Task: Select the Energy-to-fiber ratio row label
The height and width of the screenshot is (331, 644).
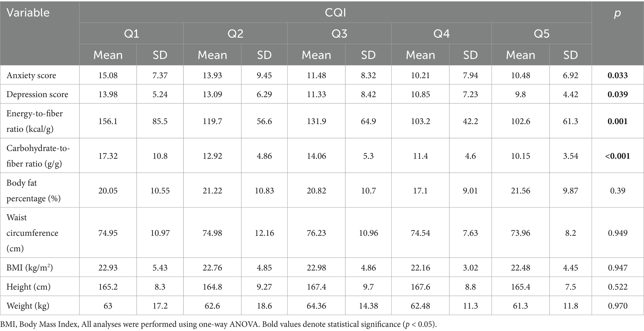Action: pos(35,121)
